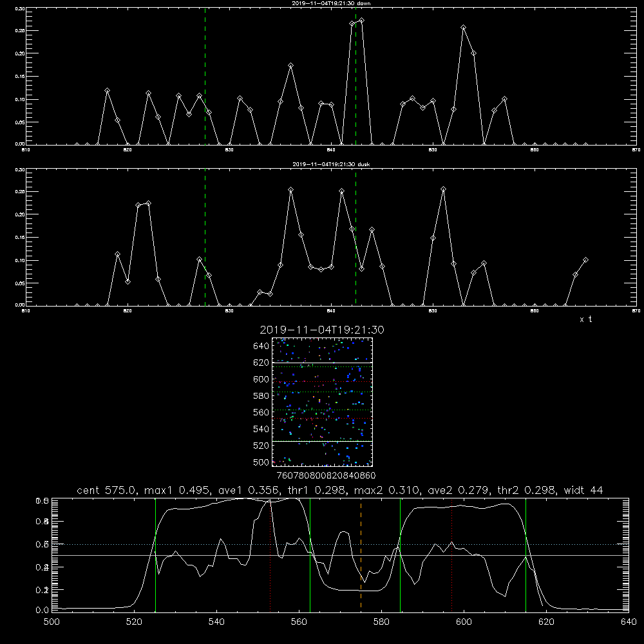Click blue dotted horizontal line in profile plot
This screenshot has height=644, width=644.
[x=340, y=545]
